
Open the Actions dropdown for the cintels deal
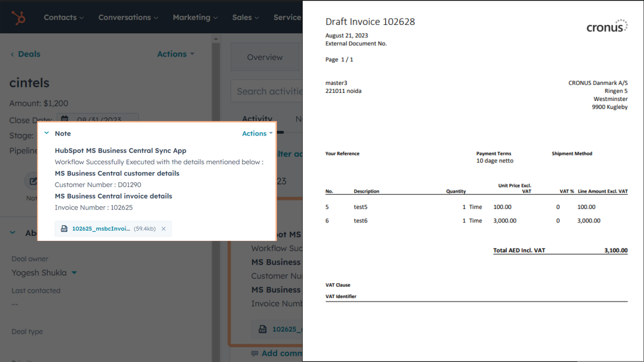tap(175, 53)
